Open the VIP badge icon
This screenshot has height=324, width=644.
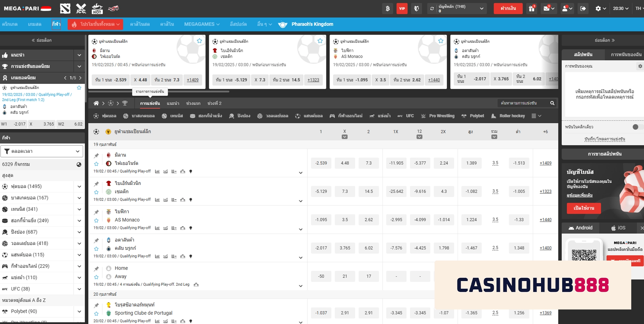pos(402,8)
